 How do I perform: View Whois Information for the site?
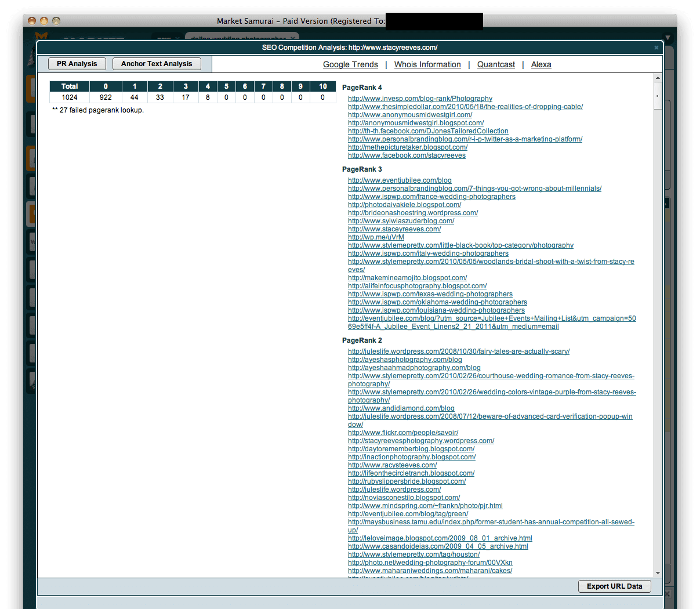pos(427,64)
